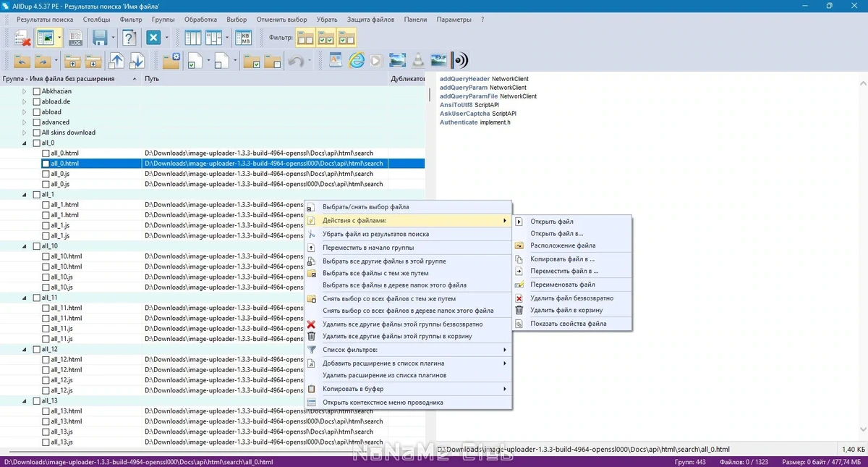Open dropdown arrow beside undo icon
Image resolution: width=868 pixels, height=467 pixels.
(309, 62)
